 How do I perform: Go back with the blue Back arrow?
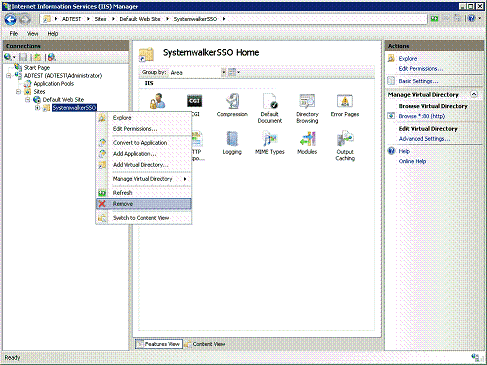[10, 19]
